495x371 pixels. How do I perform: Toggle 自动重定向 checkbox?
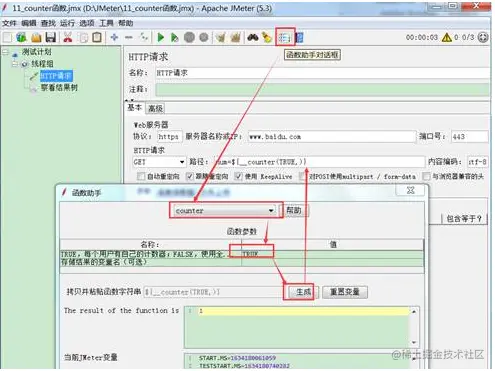click(x=141, y=176)
